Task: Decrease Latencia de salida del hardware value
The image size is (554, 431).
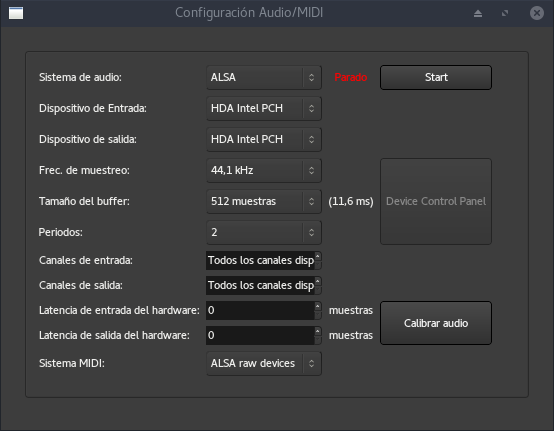Action: click(x=318, y=340)
